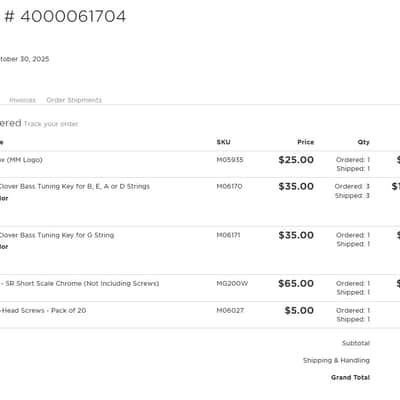Open Bass Tuning Key for G String item

(x=56, y=235)
